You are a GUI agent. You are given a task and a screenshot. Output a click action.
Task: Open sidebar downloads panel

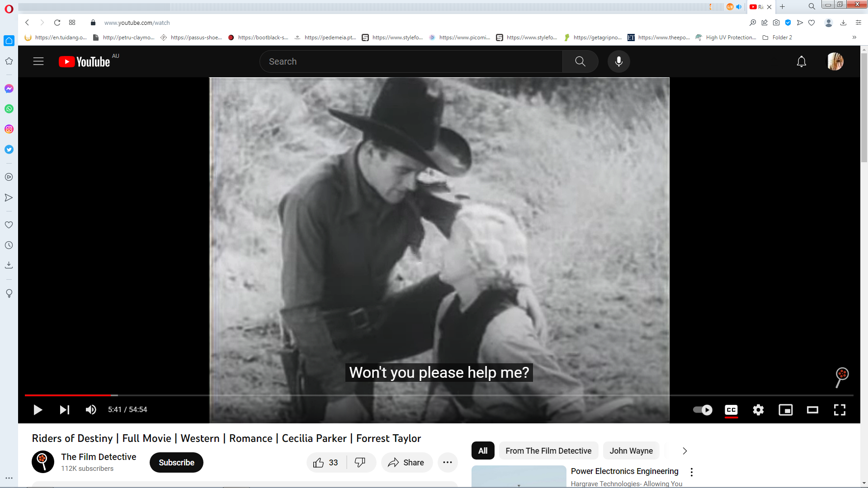pos(9,266)
